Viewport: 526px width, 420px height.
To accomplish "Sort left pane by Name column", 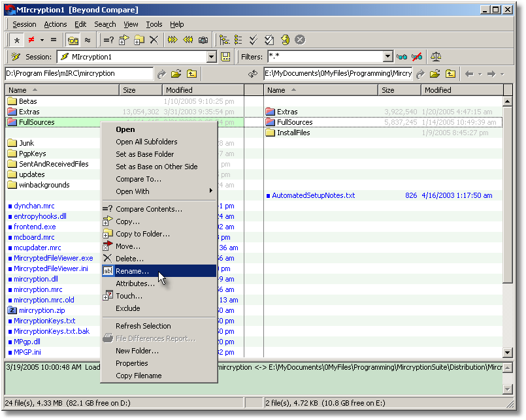I will [x=62, y=90].
